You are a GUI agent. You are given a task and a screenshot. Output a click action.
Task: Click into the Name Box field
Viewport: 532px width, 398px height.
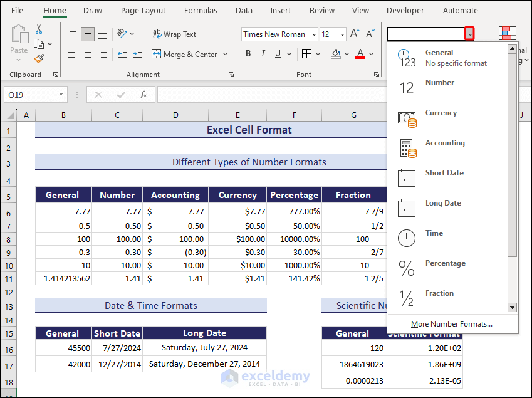point(30,95)
